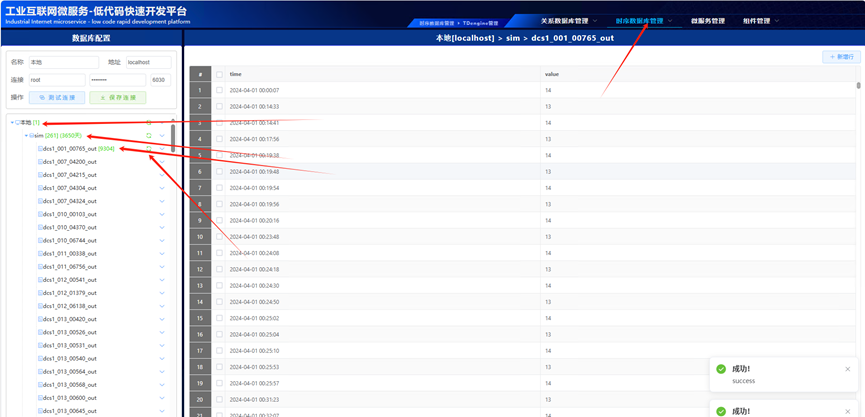This screenshot has width=865, height=417.
Task: Click the username field containing root
Action: pos(57,80)
